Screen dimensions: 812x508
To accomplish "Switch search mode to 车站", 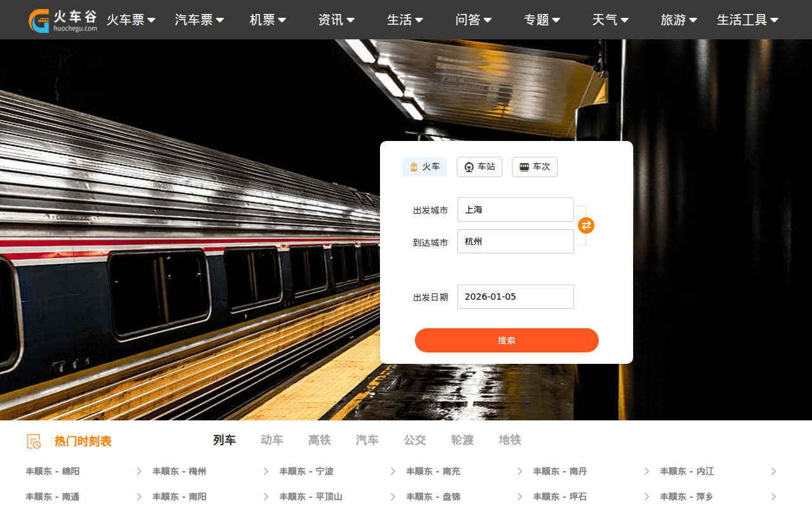I will (x=480, y=166).
